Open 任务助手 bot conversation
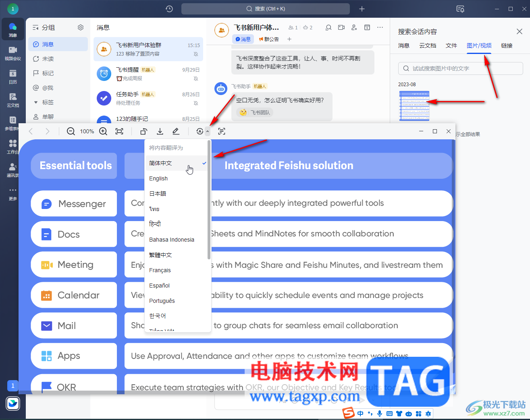Screen dimensions: 530x420 (x=148, y=98)
